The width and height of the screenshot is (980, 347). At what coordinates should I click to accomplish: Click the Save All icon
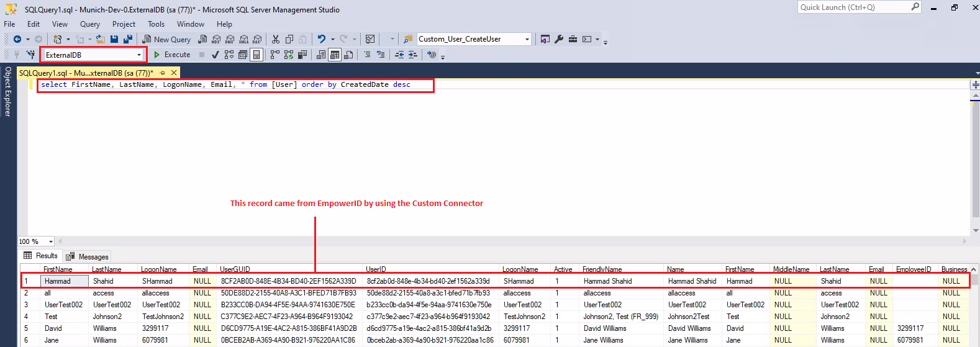pyautogui.click(x=128, y=39)
